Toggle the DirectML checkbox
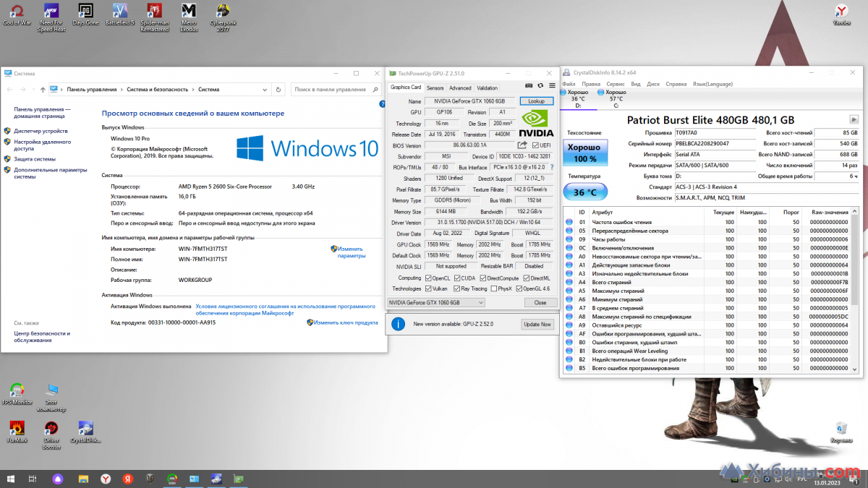 [526, 278]
